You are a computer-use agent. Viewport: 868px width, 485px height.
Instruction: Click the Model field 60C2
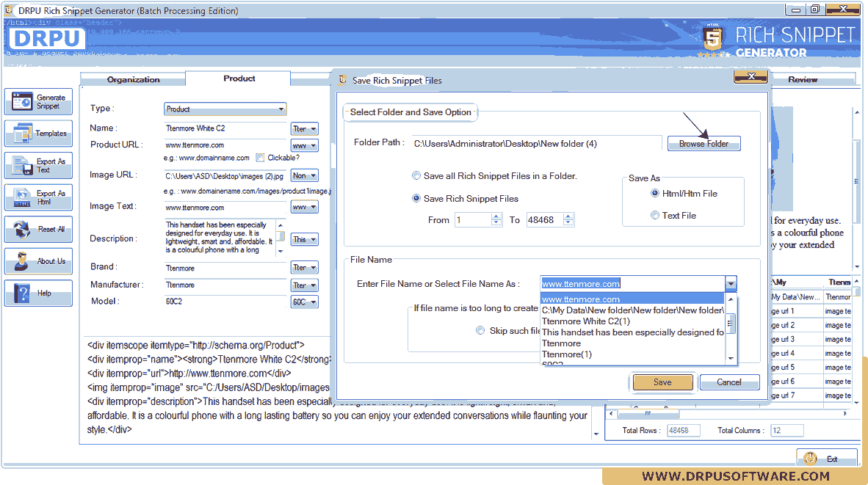[225, 302]
